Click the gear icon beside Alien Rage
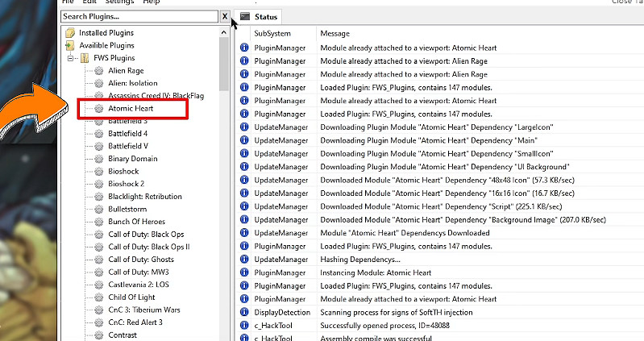 coord(99,71)
